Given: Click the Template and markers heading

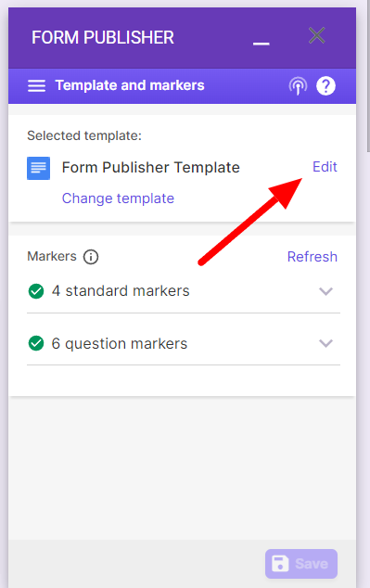Looking at the screenshot, I should coord(130,85).
